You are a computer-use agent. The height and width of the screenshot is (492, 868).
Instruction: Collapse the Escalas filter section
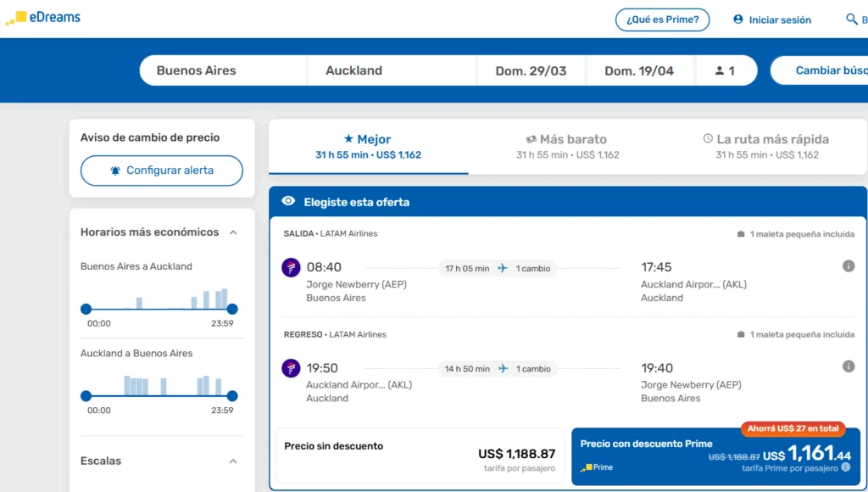pyautogui.click(x=233, y=461)
